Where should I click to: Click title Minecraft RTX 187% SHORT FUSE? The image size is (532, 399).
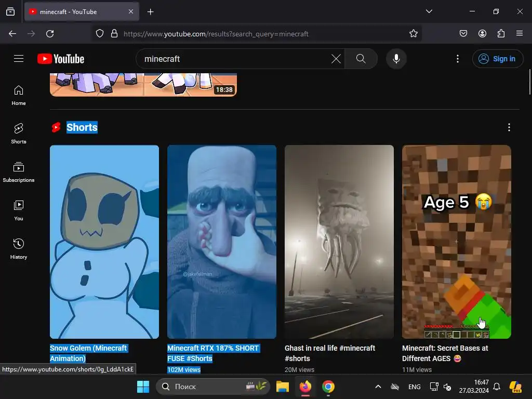pos(213,353)
